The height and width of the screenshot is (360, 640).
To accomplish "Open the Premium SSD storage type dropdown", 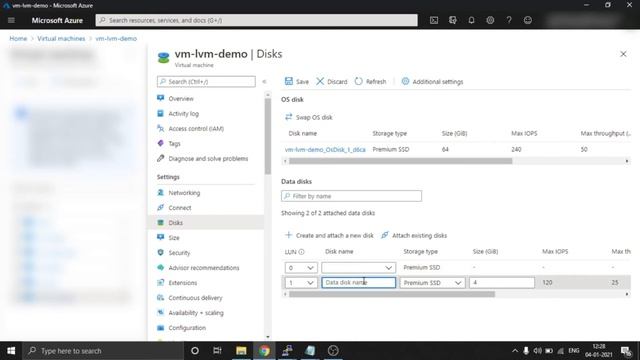I will point(432,282).
